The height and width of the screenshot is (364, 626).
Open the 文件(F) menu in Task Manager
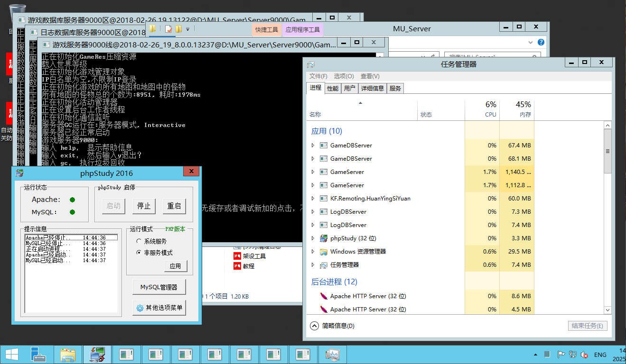tap(318, 76)
